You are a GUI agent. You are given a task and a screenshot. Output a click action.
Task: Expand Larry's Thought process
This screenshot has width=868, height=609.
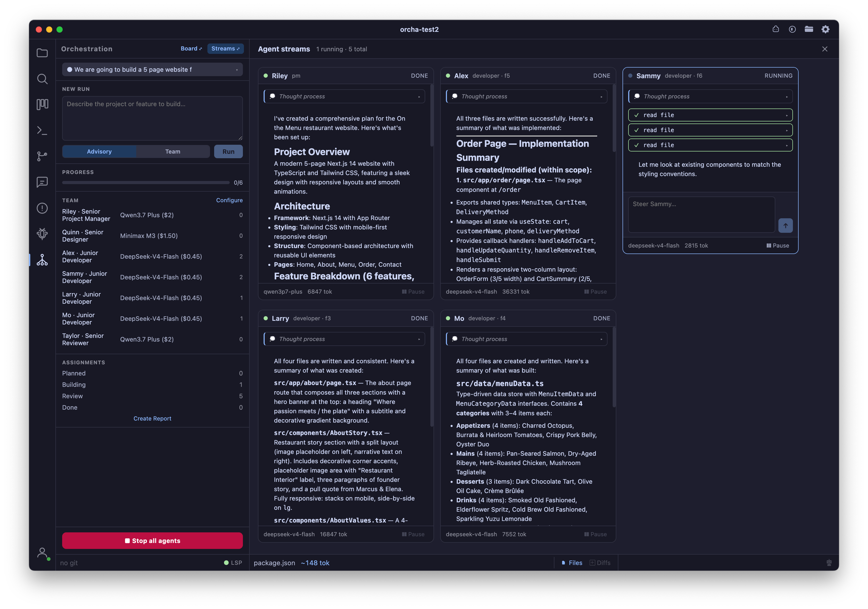pos(344,339)
